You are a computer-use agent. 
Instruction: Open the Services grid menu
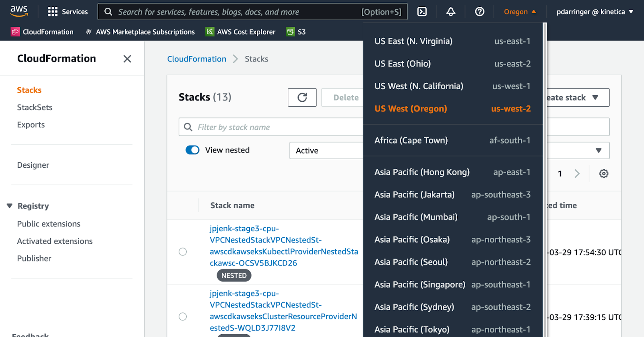coord(68,12)
